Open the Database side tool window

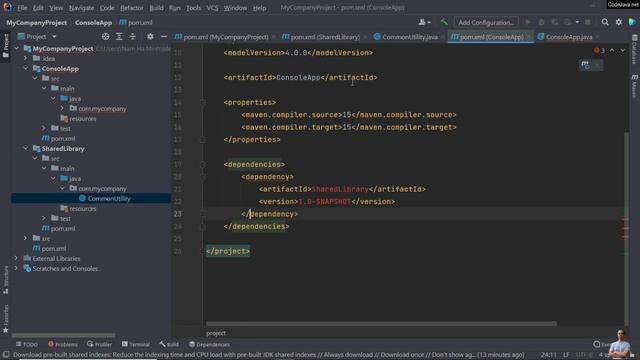point(634,49)
